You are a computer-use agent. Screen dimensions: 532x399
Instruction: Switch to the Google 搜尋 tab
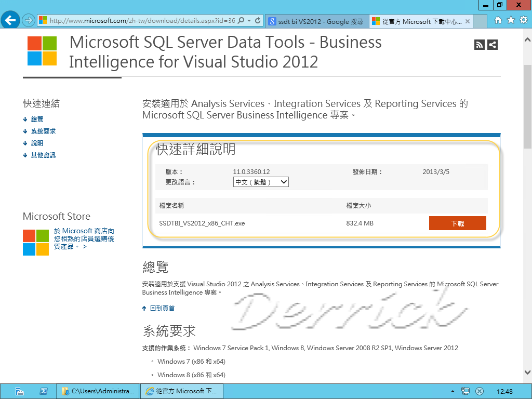coord(317,22)
